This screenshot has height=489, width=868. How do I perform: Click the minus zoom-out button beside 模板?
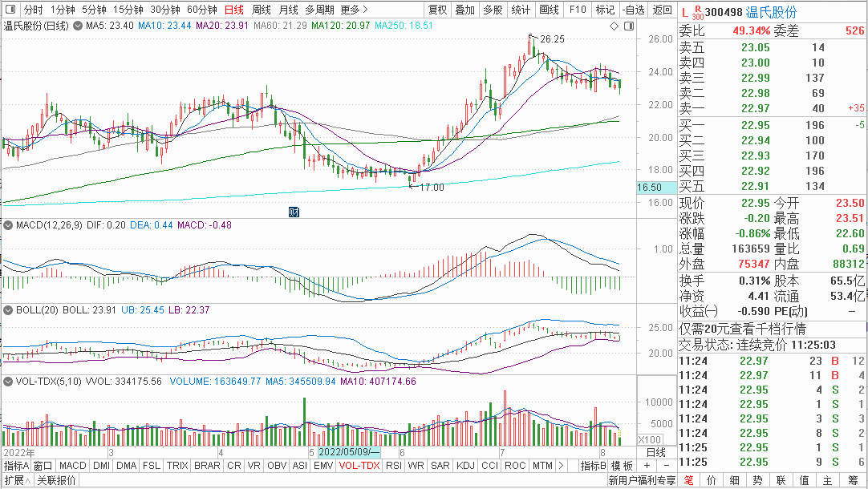point(667,466)
